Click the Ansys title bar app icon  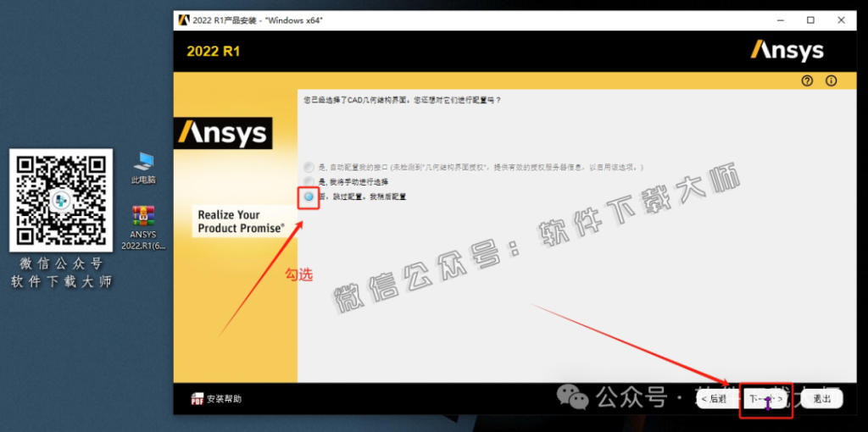coord(184,20)
